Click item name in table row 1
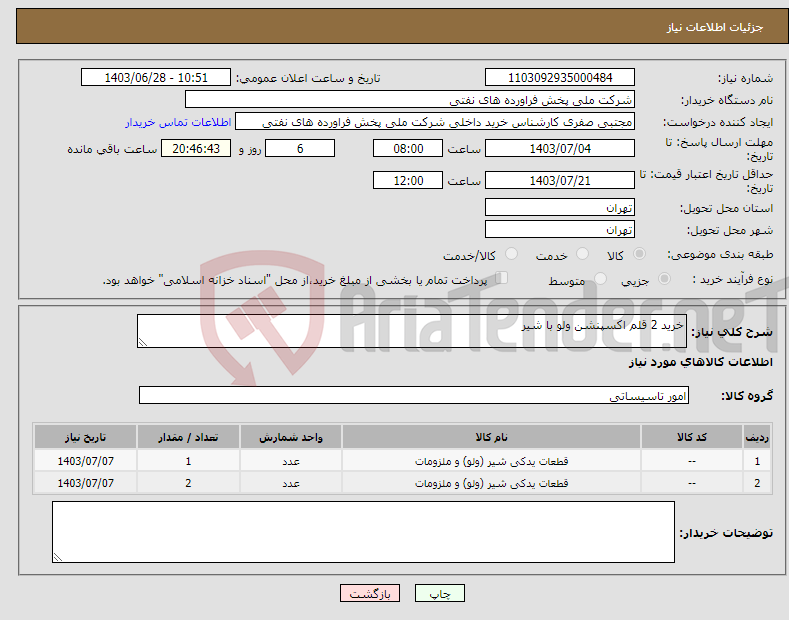789x620 pixels. click(x=491, y=461)
